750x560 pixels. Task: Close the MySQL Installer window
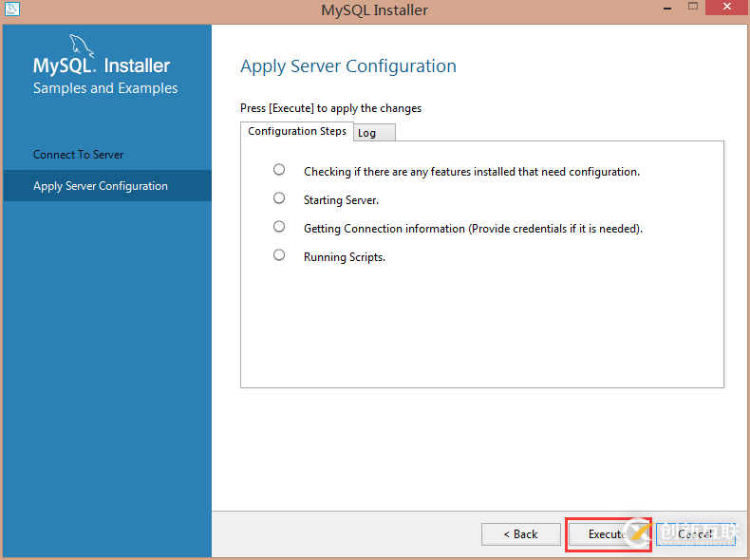[x=728, y=9]
